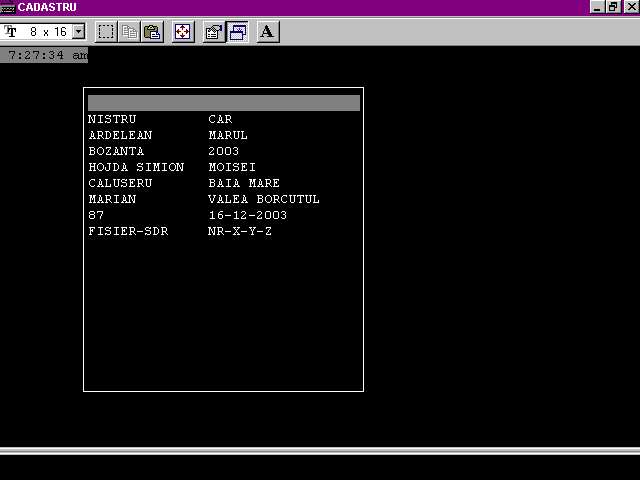Pick the HOJDA SIMION MOISEI entry
This screenshot has width=640, height=480.
coord(172,167)
